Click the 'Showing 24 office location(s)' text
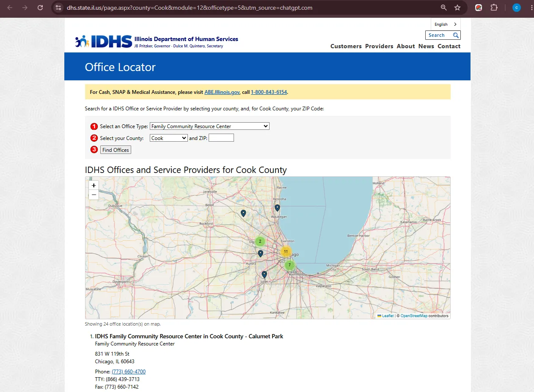The height and width of the screenshot is (392, 534). coord(123,324)
